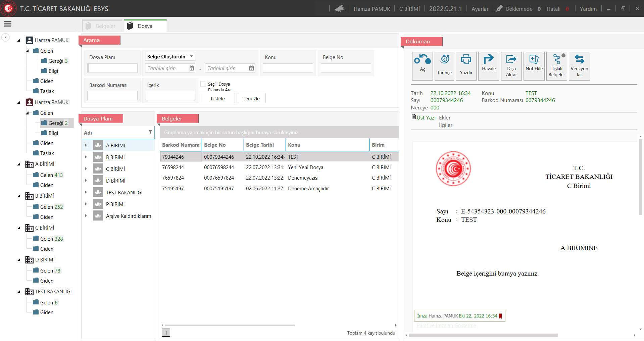This screenshot has width=644, height=341.
Task: Click the Listele button
Action: point(218,98)
